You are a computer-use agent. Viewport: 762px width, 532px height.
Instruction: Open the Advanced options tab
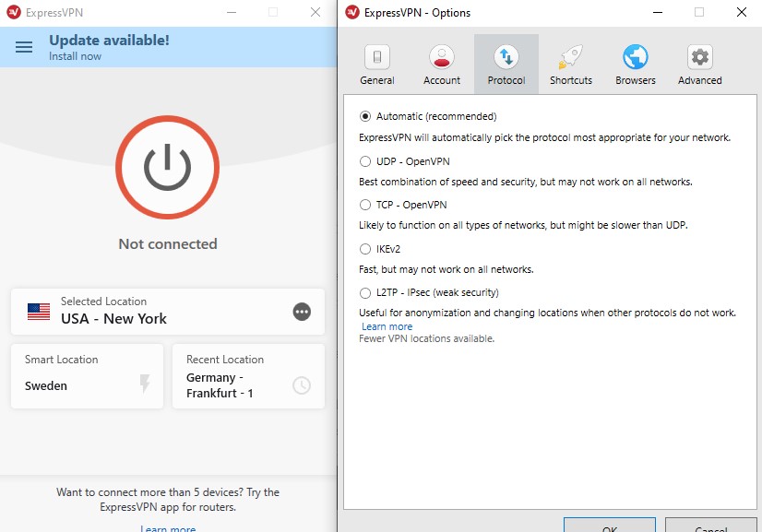point(700,65)
